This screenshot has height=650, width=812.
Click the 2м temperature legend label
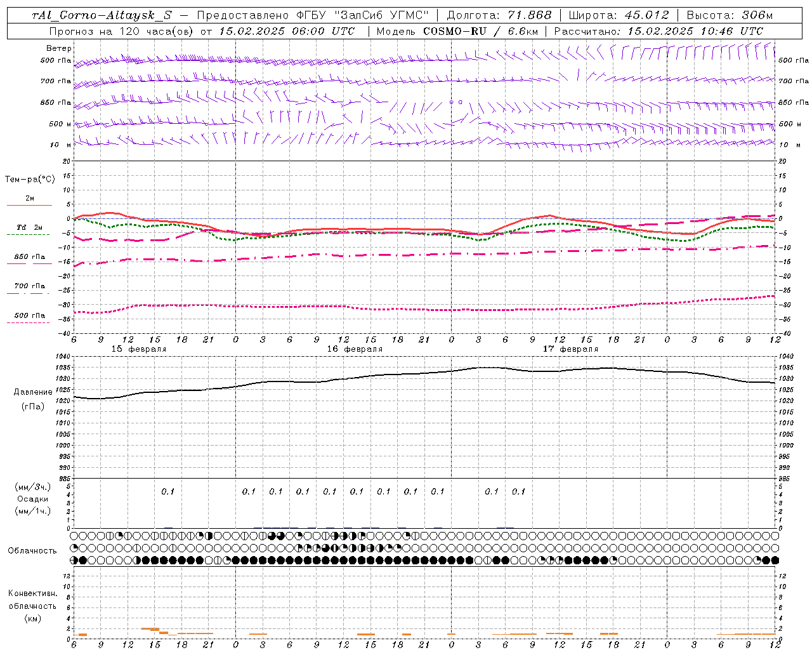click(x=30, y=199)
